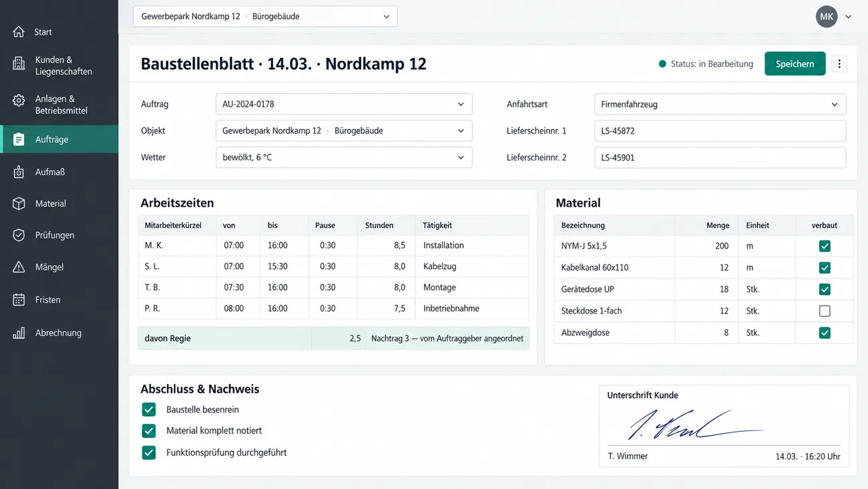Uncheck Material komplett notiert
The height and width of the screenshot is (489, 868).
tap(149, 431)
